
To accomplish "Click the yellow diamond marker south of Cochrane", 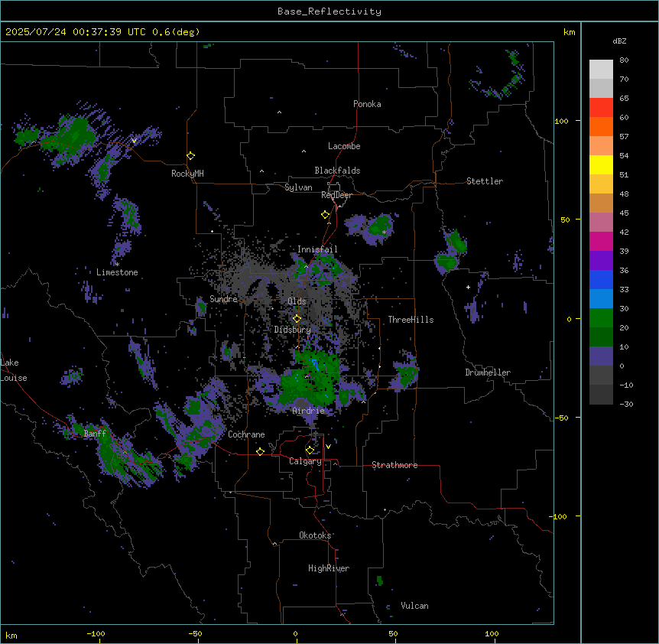I will point(260,451).
